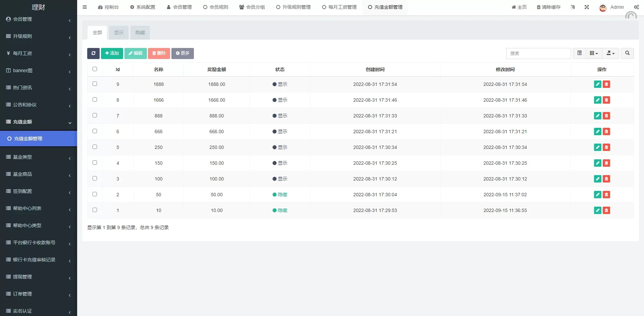644x316 pixels.
Task: Click the green edit icon for row 9
Action: point(597,84)
